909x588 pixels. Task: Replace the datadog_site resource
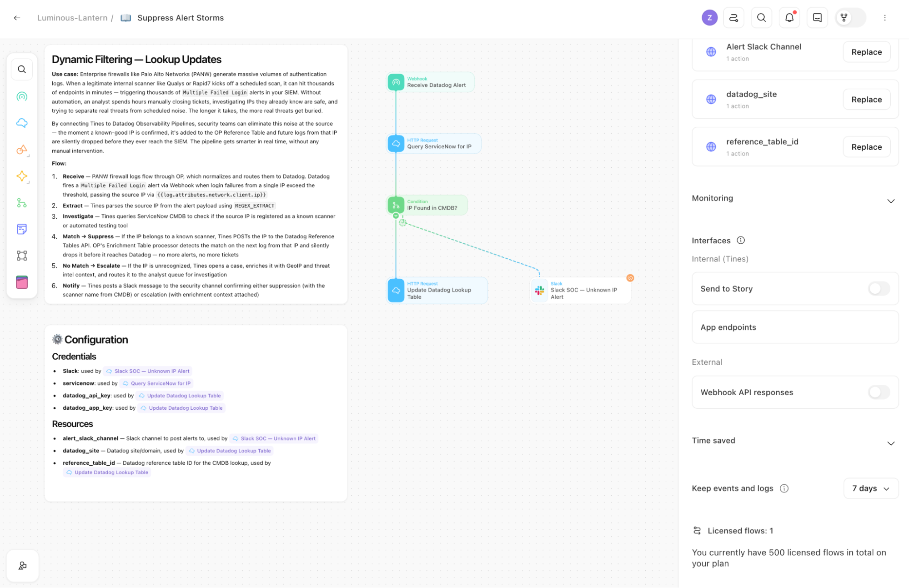pos(866,100)
